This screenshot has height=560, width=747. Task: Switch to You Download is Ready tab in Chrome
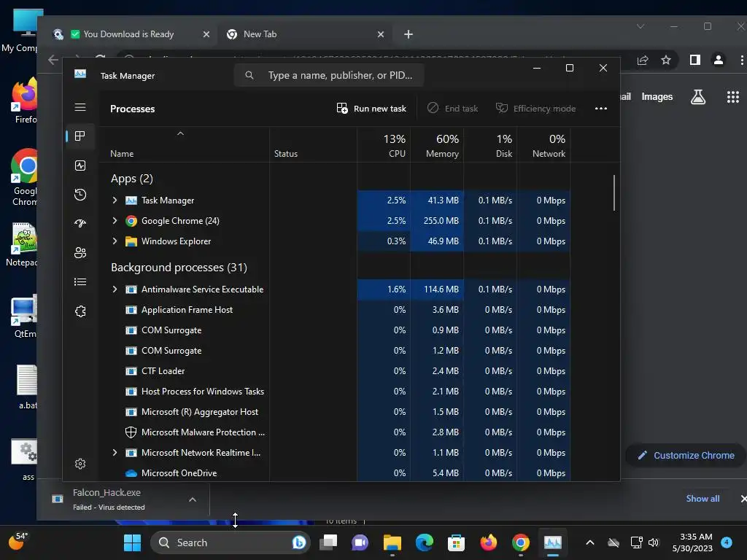tap(128, 34)
